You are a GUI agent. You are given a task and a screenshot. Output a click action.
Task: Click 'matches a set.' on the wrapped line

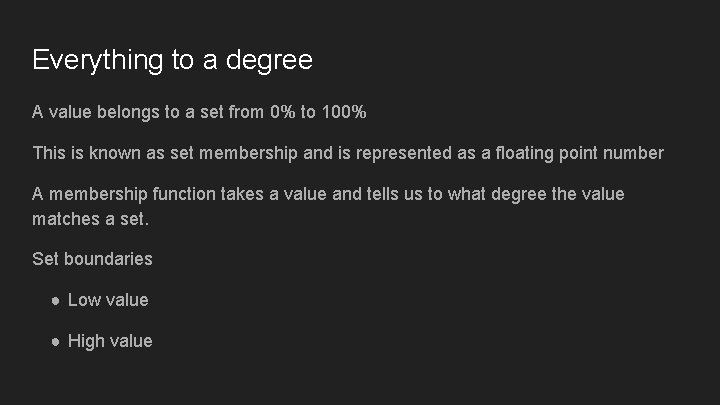coord(90,219)
